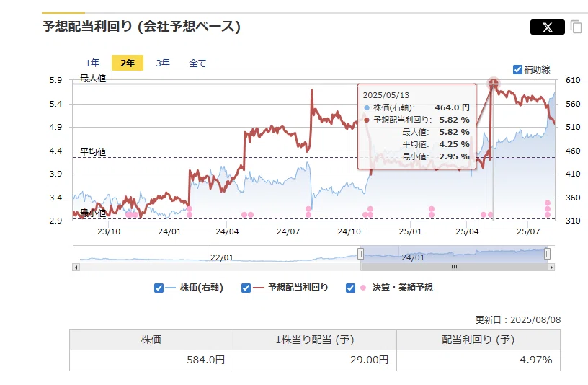Share chart via the X button
Screen dimensions: 588x385
pos(547,27)
